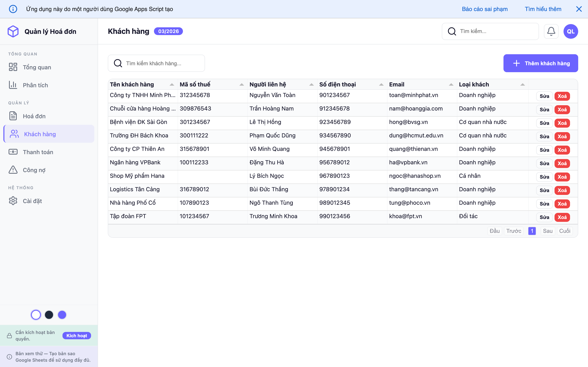Image resolution: width=588 pixels, height=367 pixels.
Task: Click the Thêm khách hàng button
Action: tap(541, 63)
